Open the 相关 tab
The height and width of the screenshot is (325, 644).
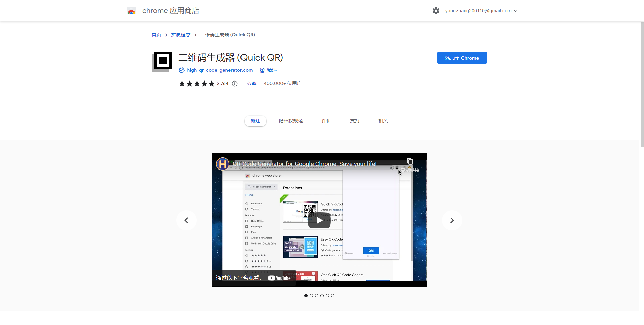pyautogui.click(x=383, y=121)
